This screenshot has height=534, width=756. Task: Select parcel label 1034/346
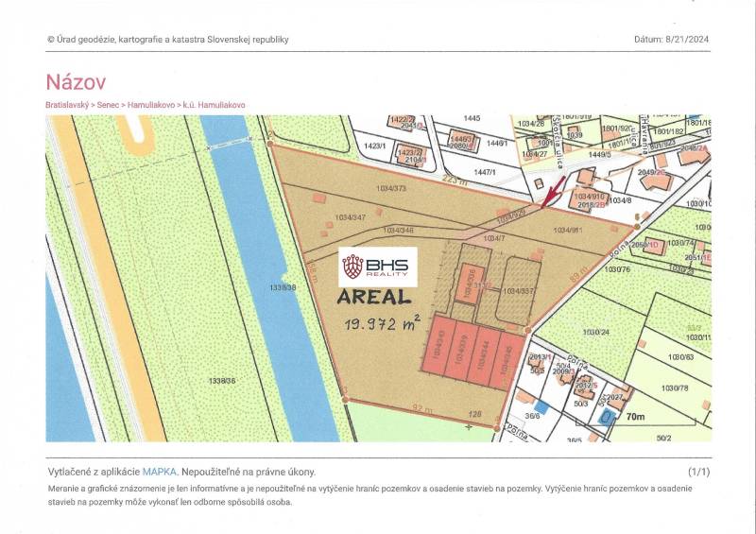(398, 231)
